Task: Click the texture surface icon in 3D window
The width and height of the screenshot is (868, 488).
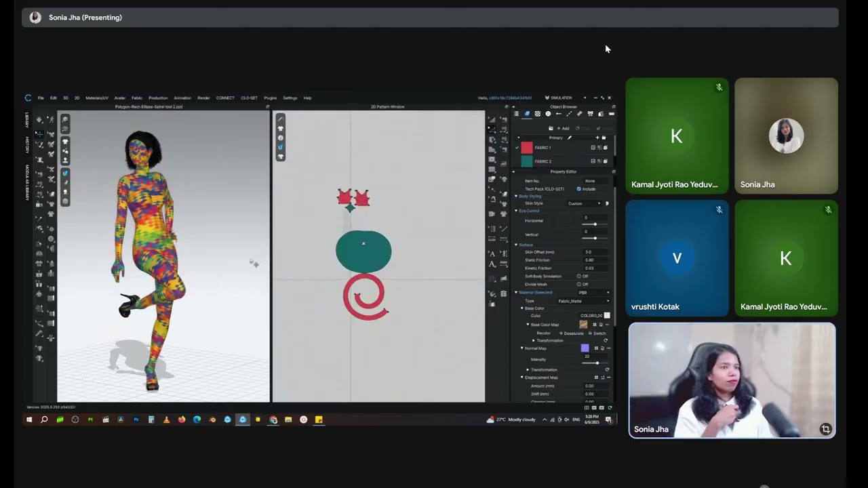Action: click(65, 173)
